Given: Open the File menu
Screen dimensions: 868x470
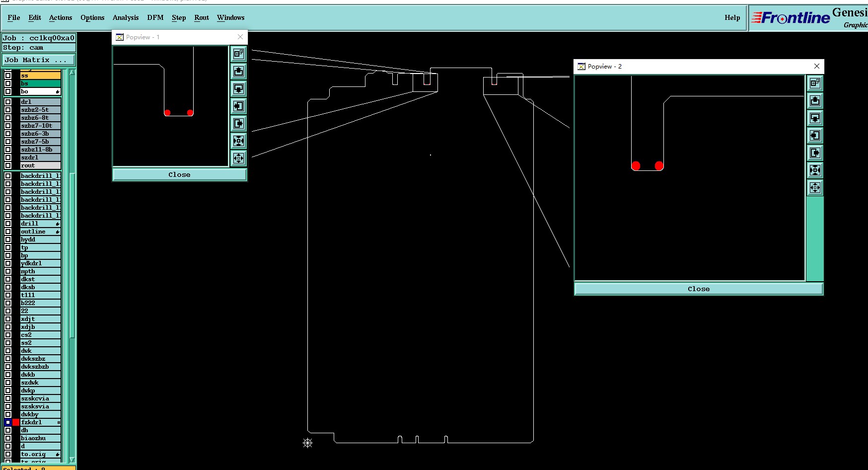Looking at the screenshot, I should pos(14,18).
